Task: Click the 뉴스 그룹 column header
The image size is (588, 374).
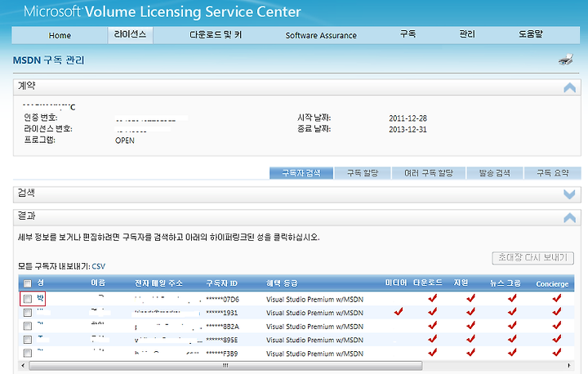Action: [x=506, y=283]
